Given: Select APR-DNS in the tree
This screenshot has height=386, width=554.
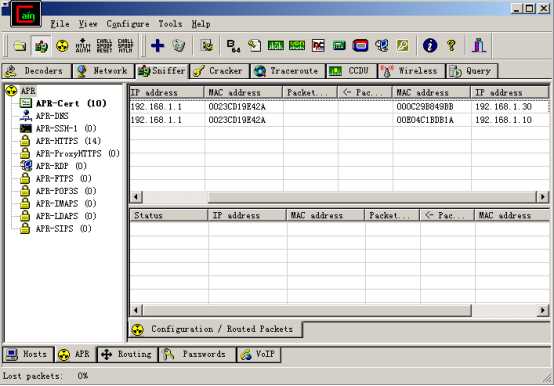Looking at the screenshot, I should click(52, 116).
